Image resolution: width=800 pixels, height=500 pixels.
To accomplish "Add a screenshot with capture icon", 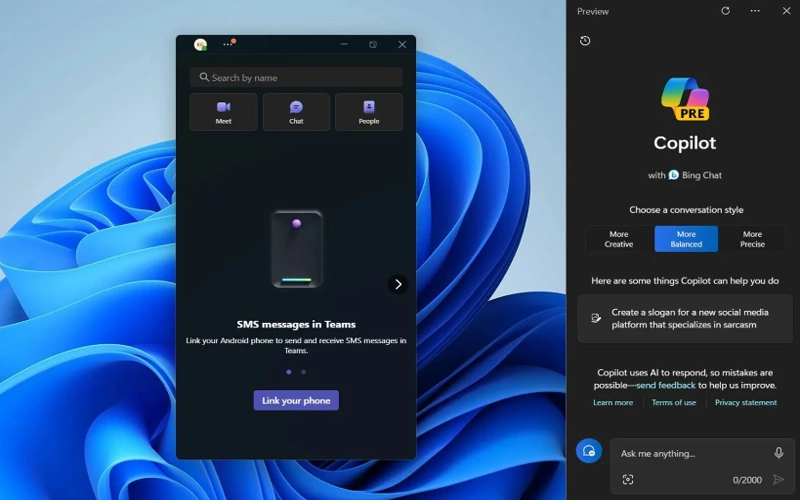I will click(628, 479).
